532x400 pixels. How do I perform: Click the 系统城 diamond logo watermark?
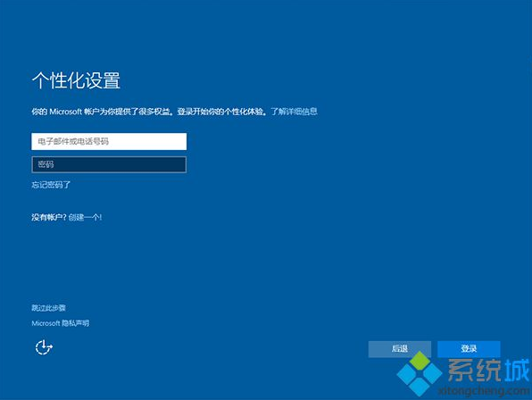click(x=420, y=373)
